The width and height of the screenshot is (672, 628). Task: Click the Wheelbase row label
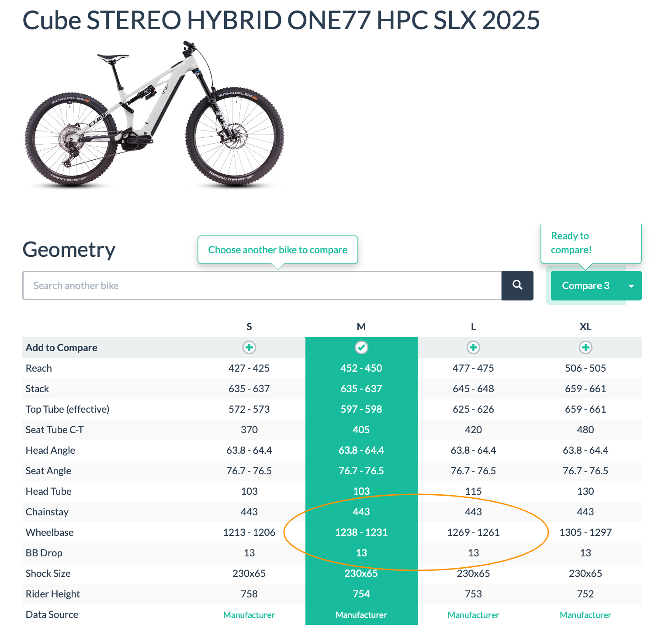pyautogui.click(x=50, y=532)
